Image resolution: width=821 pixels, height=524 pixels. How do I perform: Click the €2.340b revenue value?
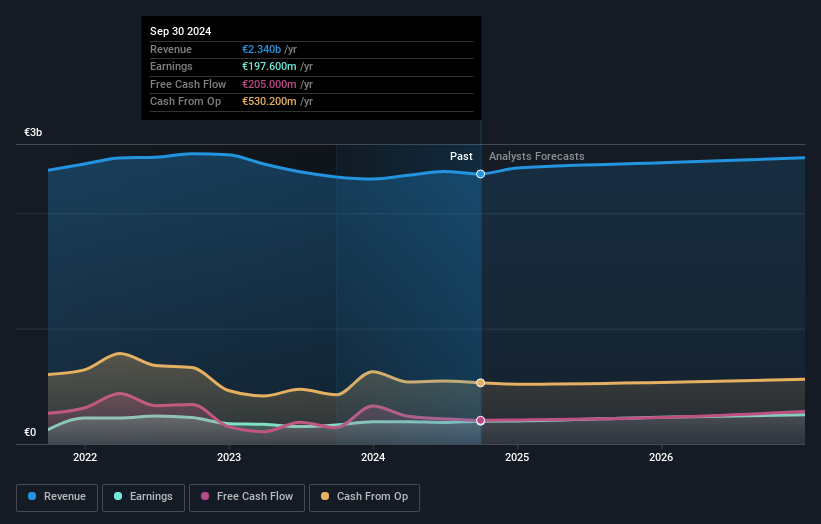pos(261,49)
